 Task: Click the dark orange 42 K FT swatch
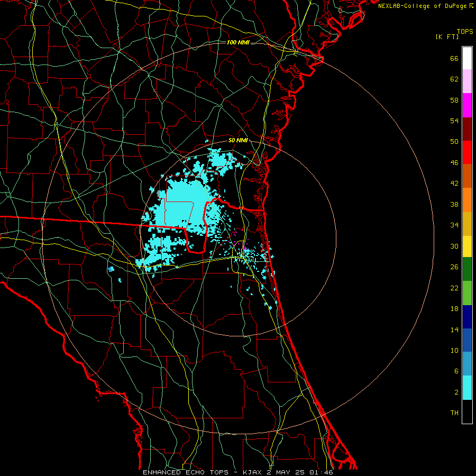pyautogui.click(x=467, y=176)
